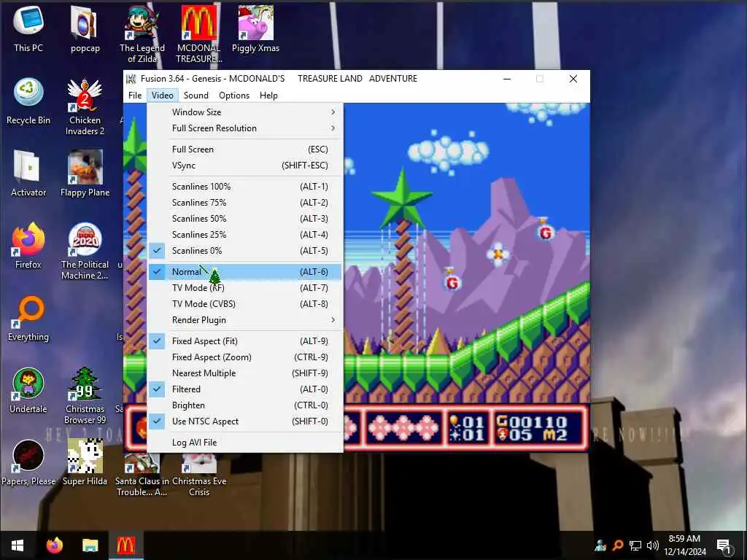Open the Options menu
Viewport: 747px width, 560px height.
pos(234,96)
